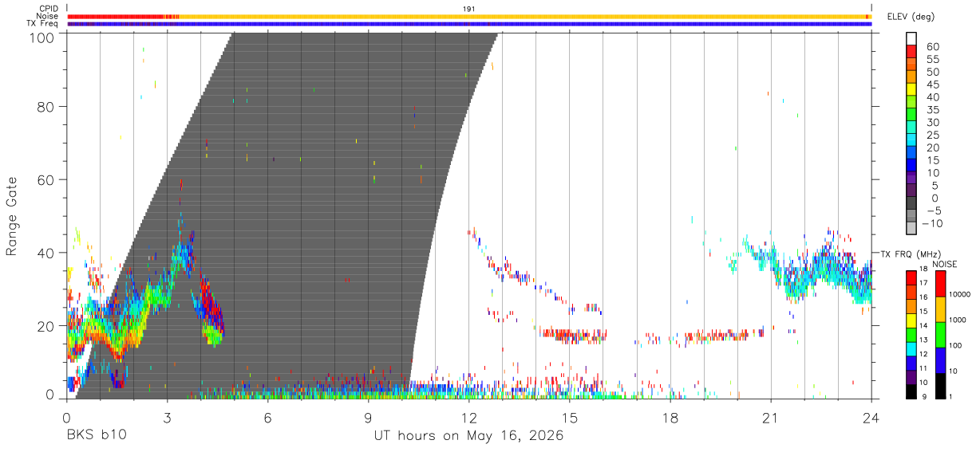
Task: Click the yellow 40–45 degree elevation swatch
Action: [x=911, y=89]
